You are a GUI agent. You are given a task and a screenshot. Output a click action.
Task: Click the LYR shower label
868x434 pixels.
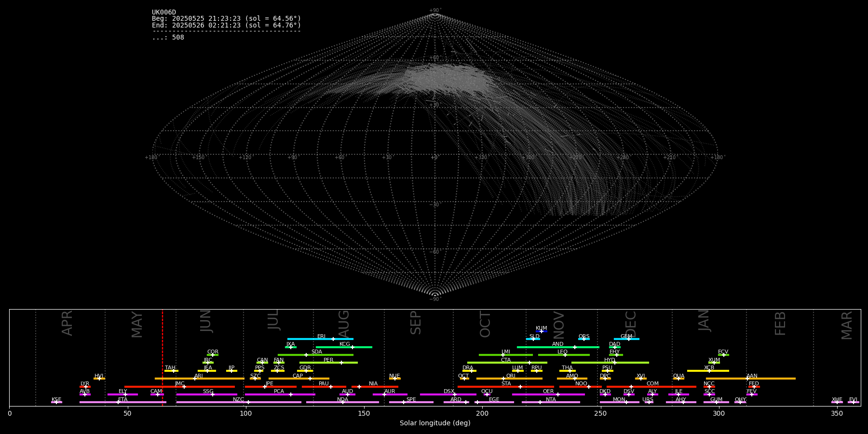pyautogui.click(x=85, y=384)
